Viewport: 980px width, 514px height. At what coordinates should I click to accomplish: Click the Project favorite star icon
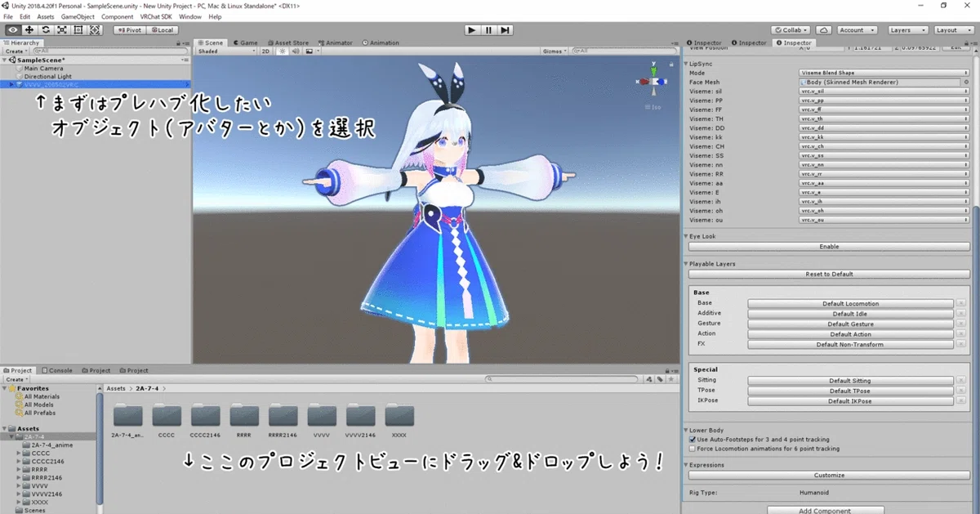670,379
